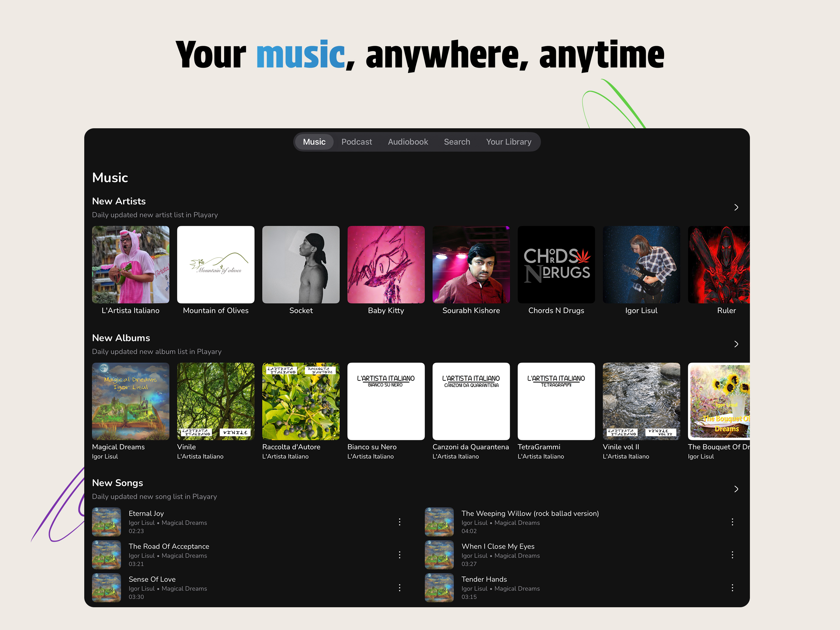Expand the New Artists section arrow
The image size is (840, 630).
736,207
